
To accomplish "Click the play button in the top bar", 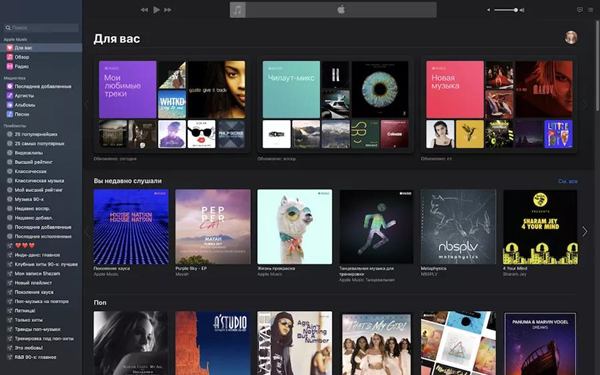I will point(156,10).
